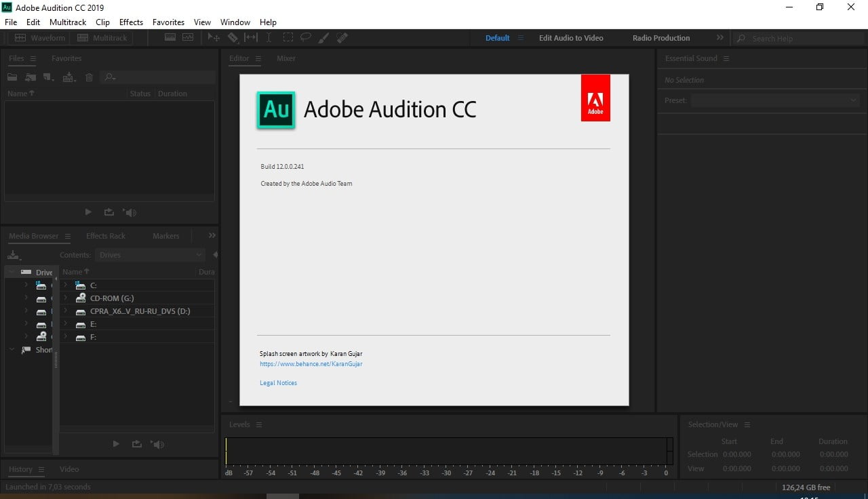Open the Legal Notices link
The image size is (868, 499).
(x=278, y=383)
